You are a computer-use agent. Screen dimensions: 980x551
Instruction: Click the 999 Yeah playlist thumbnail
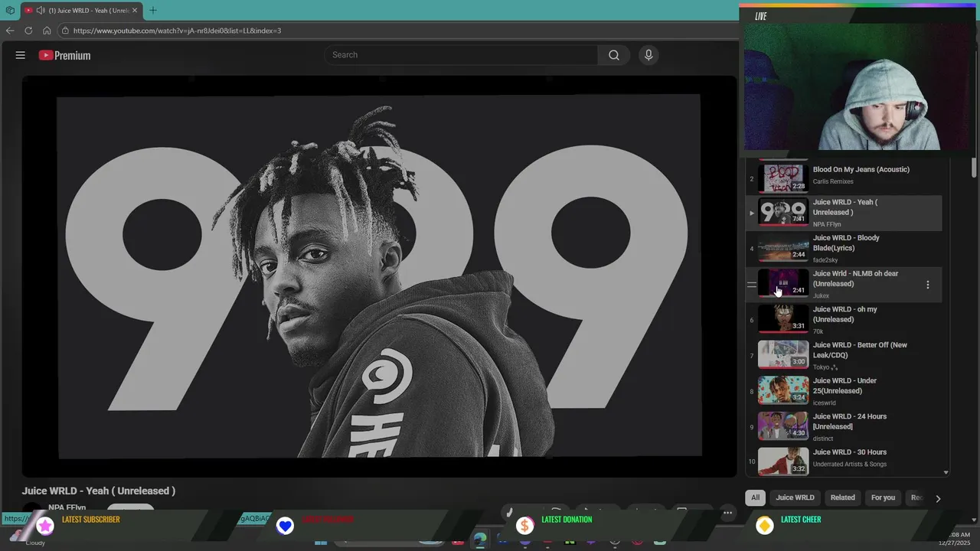tap(783, 212)
